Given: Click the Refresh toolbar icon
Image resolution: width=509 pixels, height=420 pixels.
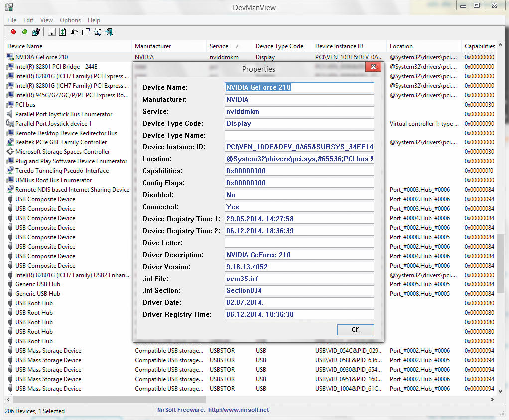Looking at the screenshot, I should pyautogui.click(x=63, y=32).
